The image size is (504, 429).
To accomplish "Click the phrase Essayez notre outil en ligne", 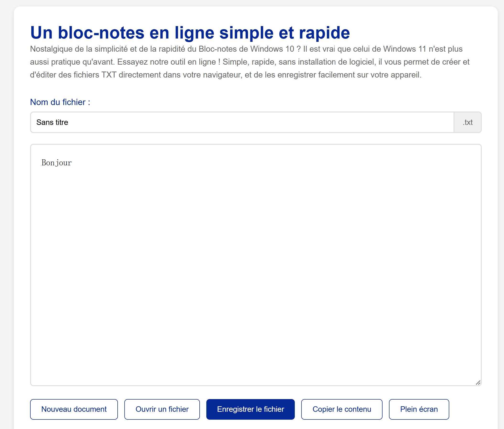I will pyautogui.click(x=166, y=62).
